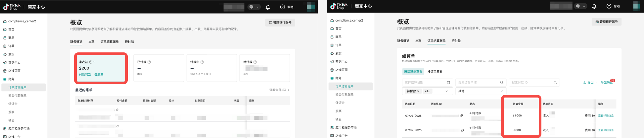The width and height of the screenshot is (644, 138).
Task: Click search icon in 搜索付款 ID box
Action: coord(555,83)
